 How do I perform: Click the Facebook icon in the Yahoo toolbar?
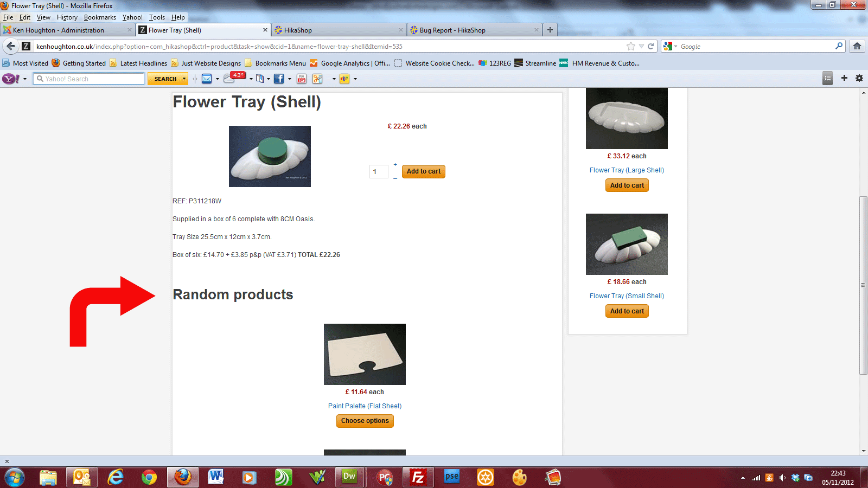279,79
